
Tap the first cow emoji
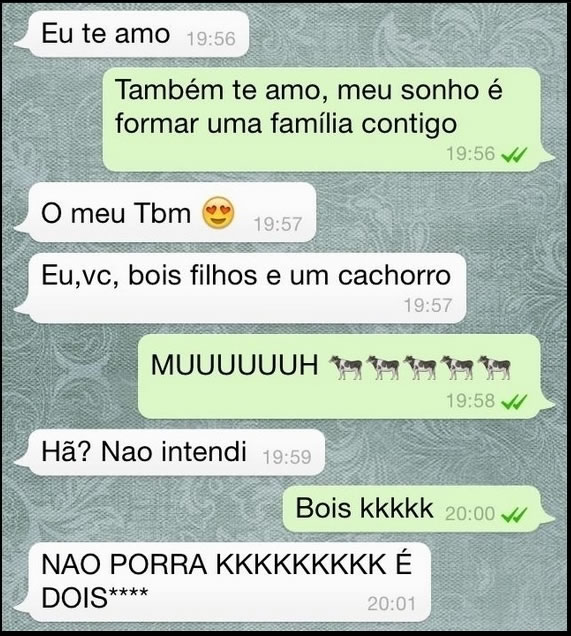click(x=345, y=367)
